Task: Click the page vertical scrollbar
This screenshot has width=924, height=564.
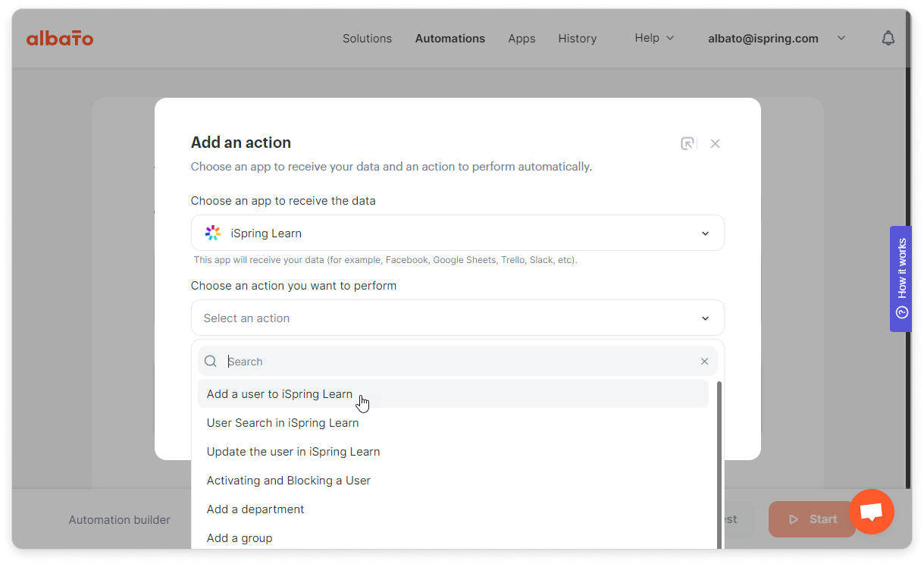Action: (908, 250)
